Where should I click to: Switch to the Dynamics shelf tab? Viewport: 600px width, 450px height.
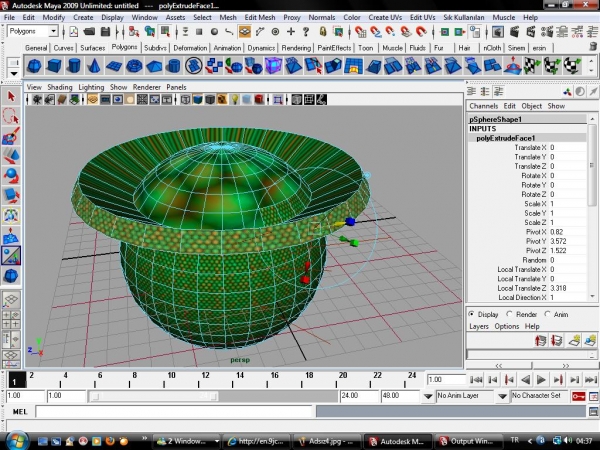261,48
